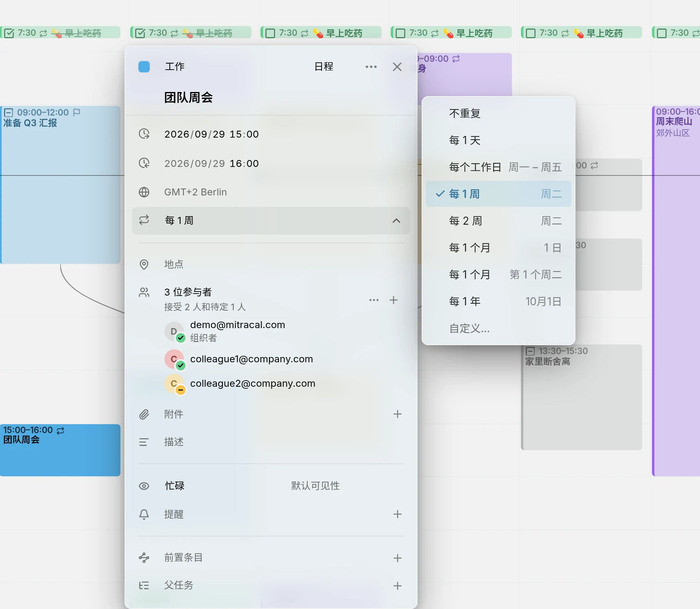Viewport: 700px width, 609px height.
Task: Open the 忙碌 availability dropdown
Action: (x=175, y=486)
